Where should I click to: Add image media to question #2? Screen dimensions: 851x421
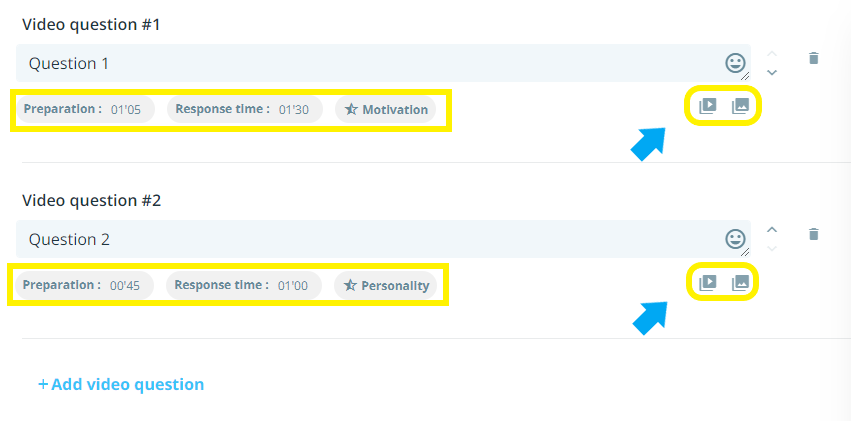point(740,282)
